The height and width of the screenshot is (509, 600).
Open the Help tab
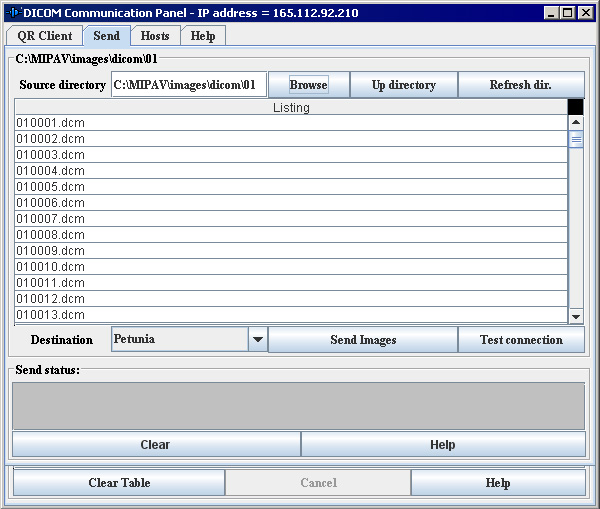(203, 36)
